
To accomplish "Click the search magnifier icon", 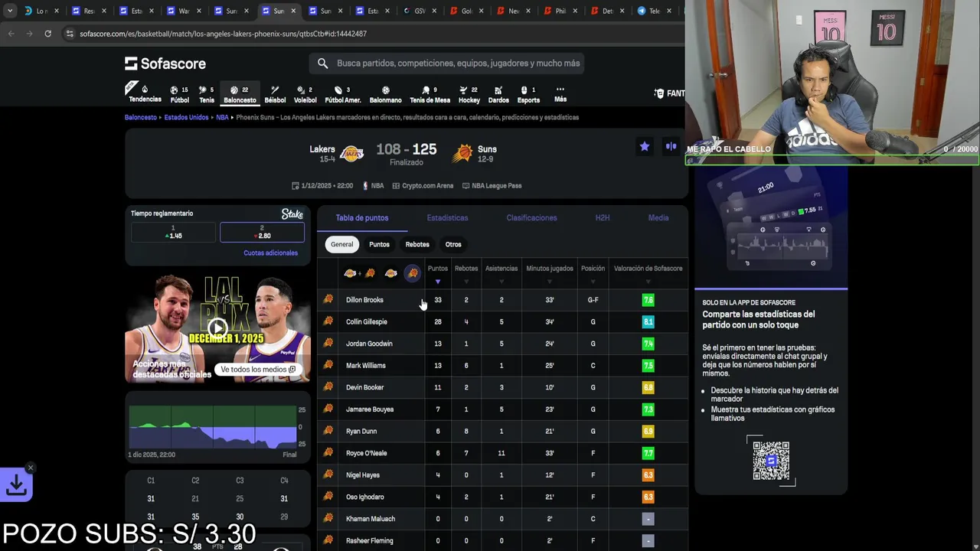I will click(x=322, y=64).
